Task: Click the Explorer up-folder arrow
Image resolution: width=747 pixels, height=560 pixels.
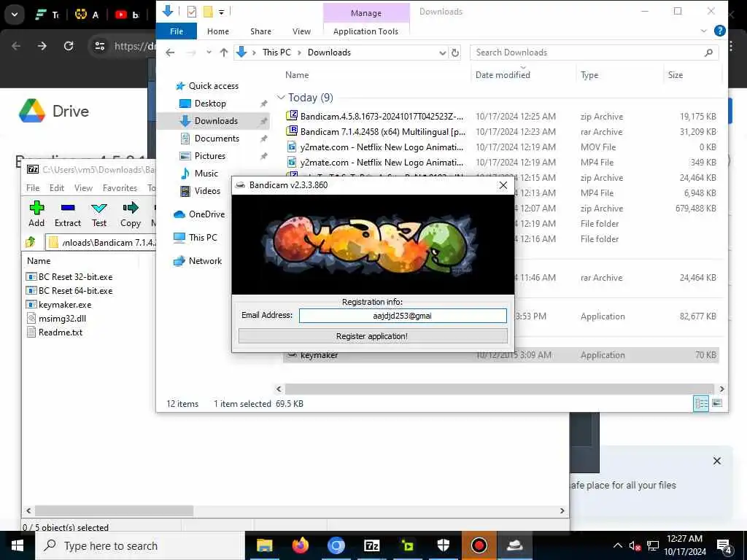Action: coord(223,52)
